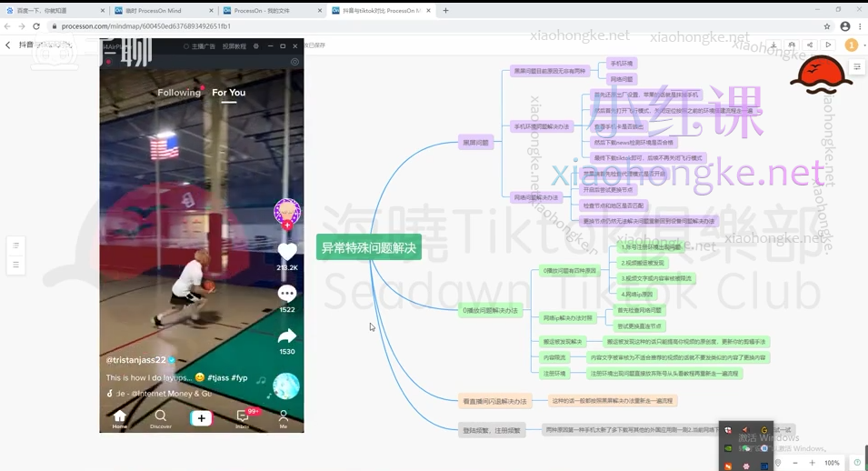
Task: Select the 搬运被发现解决 node
Action: click(x=563, y=342)
